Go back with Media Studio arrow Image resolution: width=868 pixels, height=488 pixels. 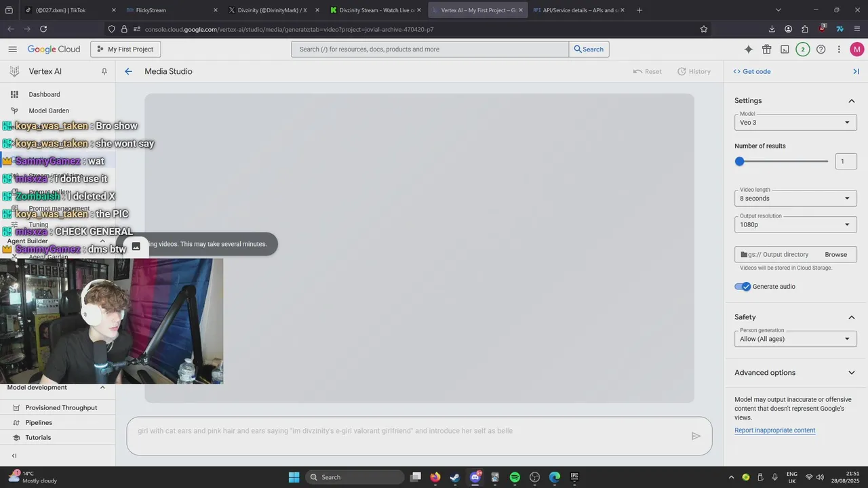click(128, 71)
